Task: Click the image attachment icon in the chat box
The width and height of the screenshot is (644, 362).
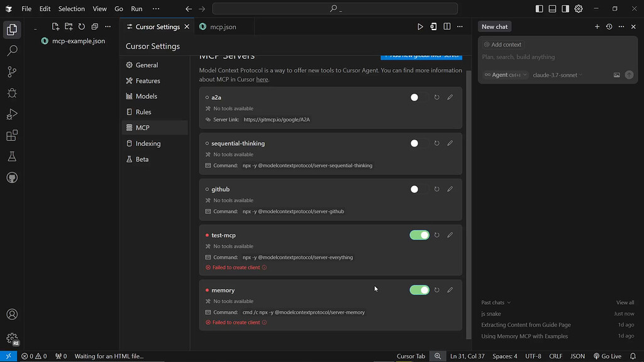Action: coord(617,74)
